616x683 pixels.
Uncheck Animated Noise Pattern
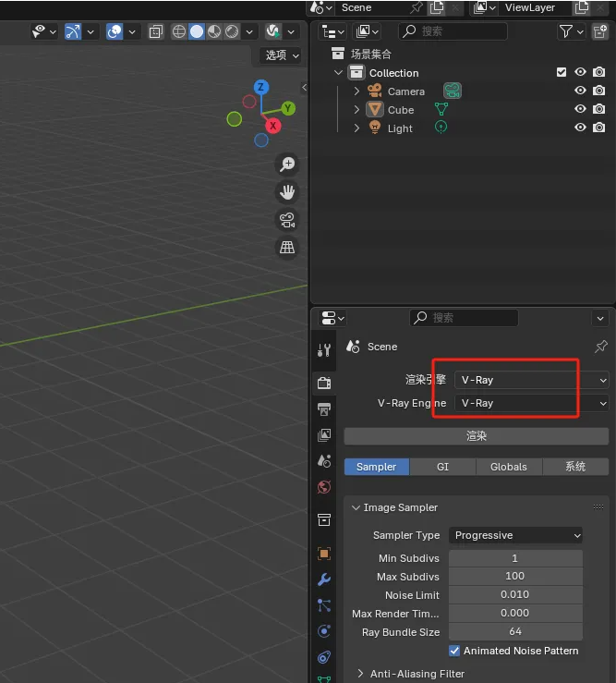tap(454, 651)
